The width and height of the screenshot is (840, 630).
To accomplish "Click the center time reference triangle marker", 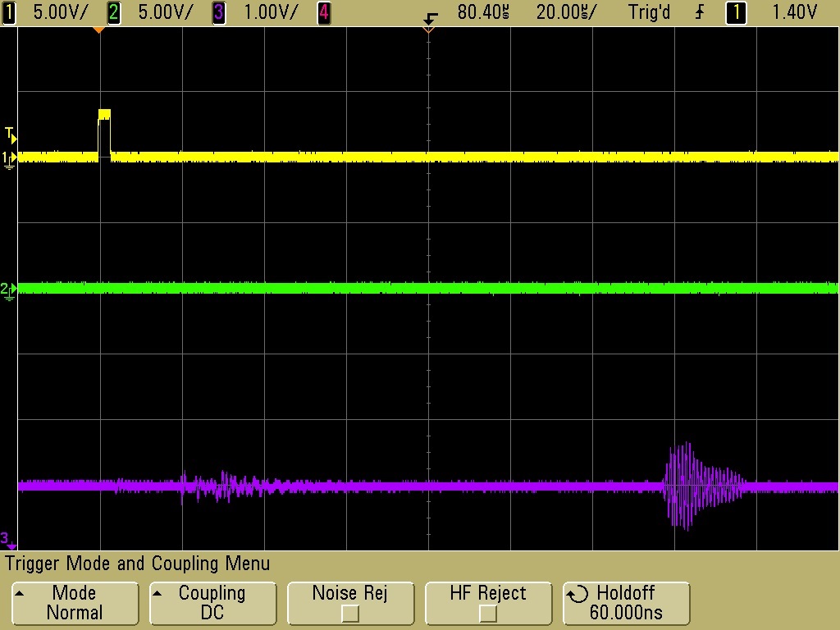I will click(428, 30).
